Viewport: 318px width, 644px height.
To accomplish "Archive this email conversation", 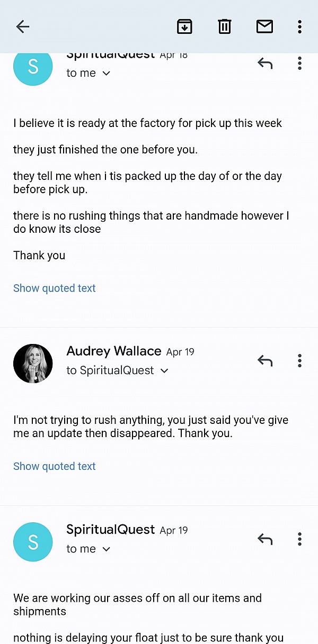I will tap(184, 26).
